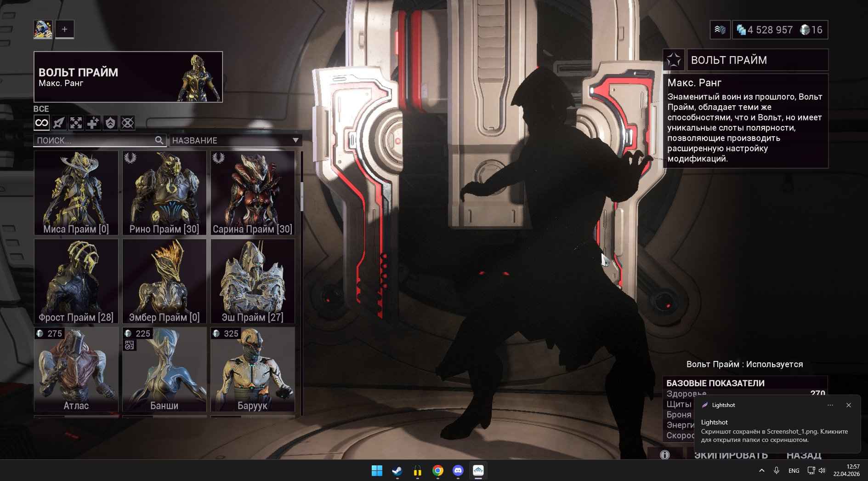Click the laurel mastery badge on Рино Прайм
The width and height of the screenshot is (868, 481).
click(130, 158)
